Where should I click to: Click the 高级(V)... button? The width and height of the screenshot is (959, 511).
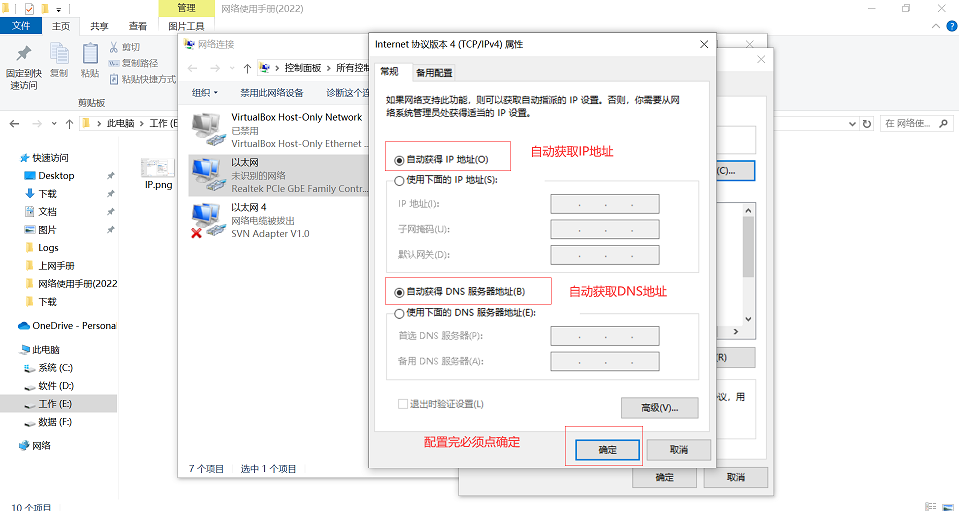click(650, 408)
